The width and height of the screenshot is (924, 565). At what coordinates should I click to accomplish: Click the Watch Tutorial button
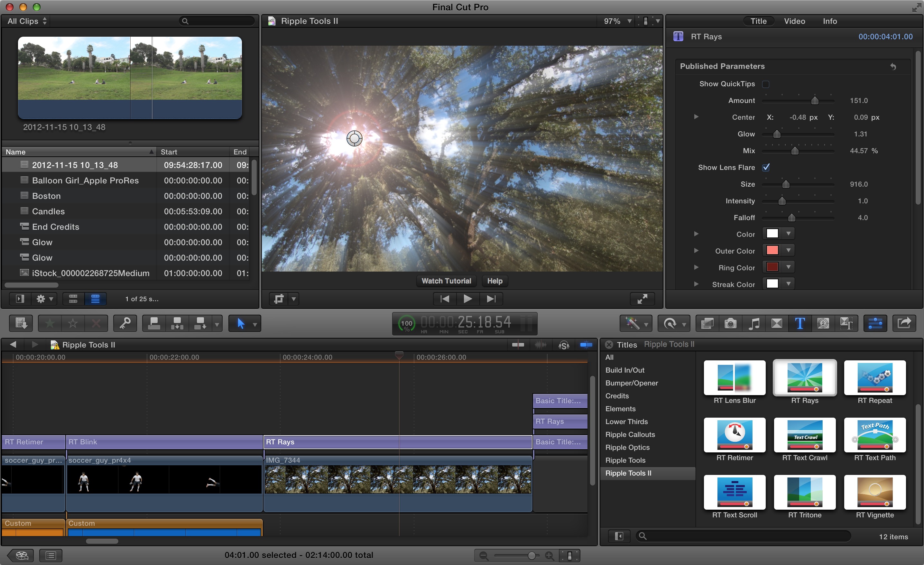[447, 281]
